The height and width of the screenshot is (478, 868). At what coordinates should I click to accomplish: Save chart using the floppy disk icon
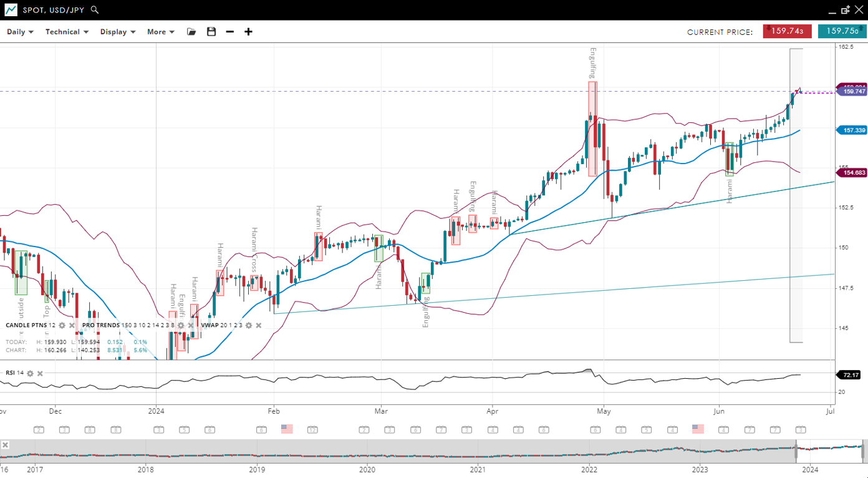[x=211, y=32]
